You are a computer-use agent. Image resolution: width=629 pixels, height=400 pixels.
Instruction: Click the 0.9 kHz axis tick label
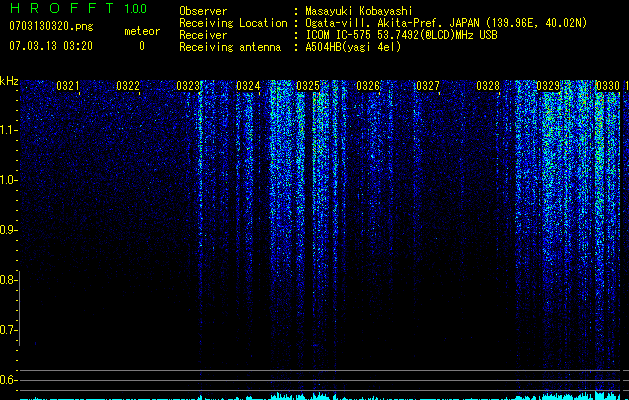pos(8,230)
